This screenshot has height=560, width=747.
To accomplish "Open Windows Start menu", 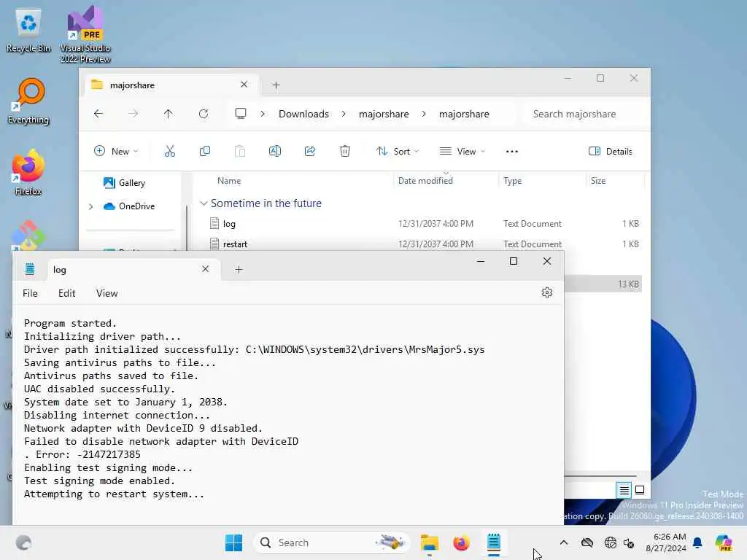I will tap(233, 542).
